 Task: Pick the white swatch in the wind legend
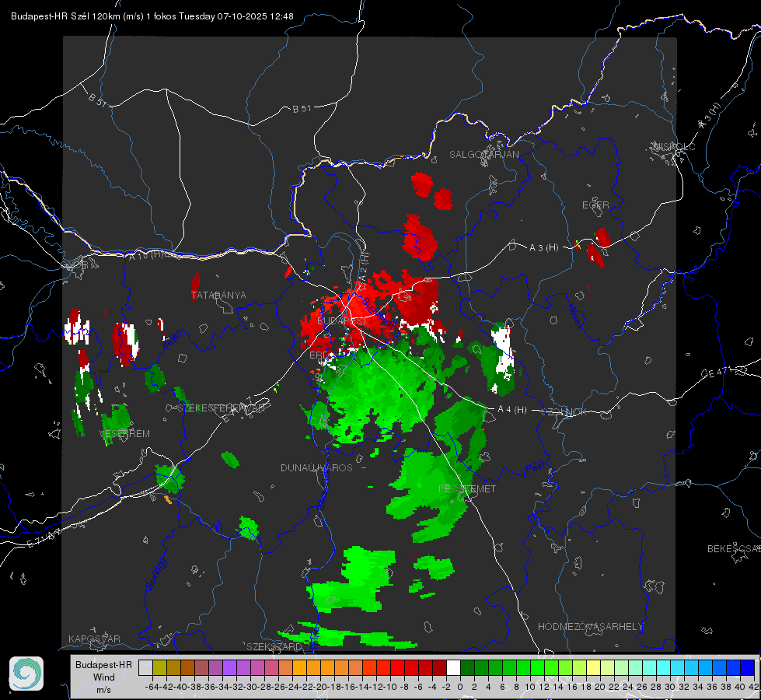pyautogui.click(x=453, y=667)
